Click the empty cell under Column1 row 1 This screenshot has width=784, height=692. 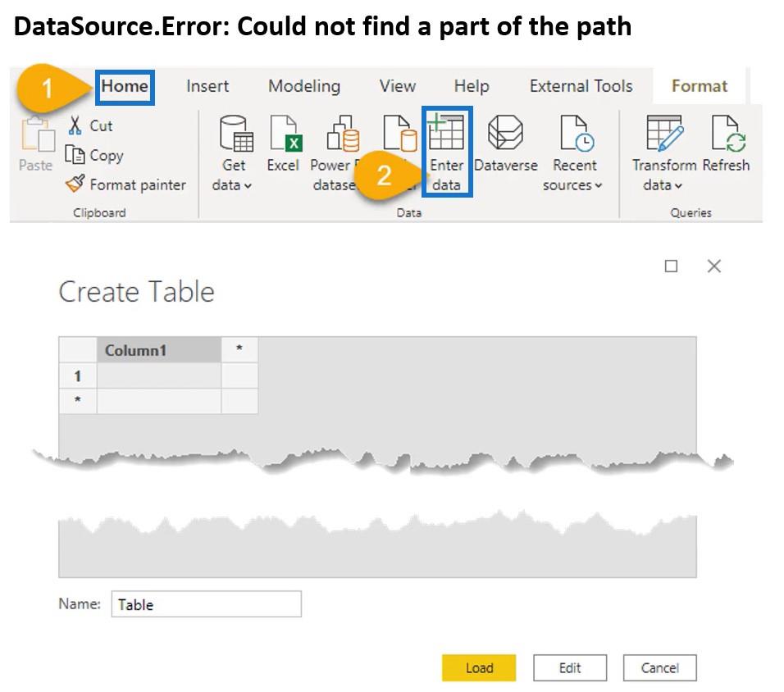point(159,376)
